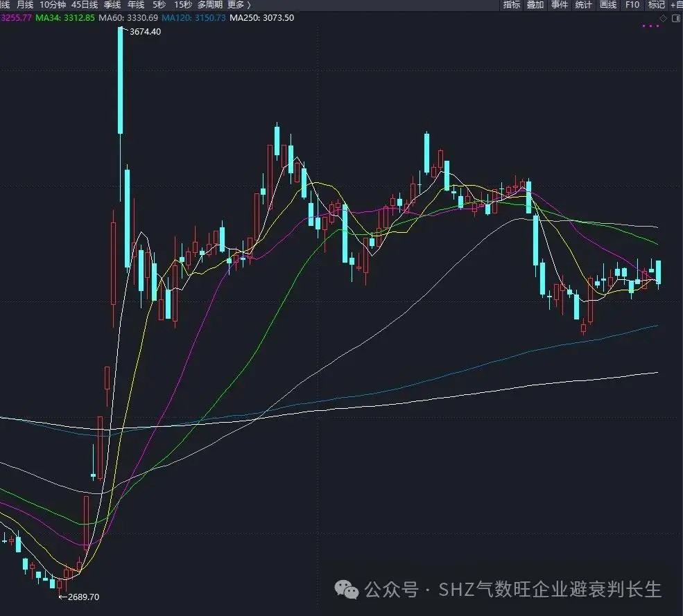Select the 45日线 period tab
The width and height of the screenshot is (683, 616).
[x=85, y=5]
